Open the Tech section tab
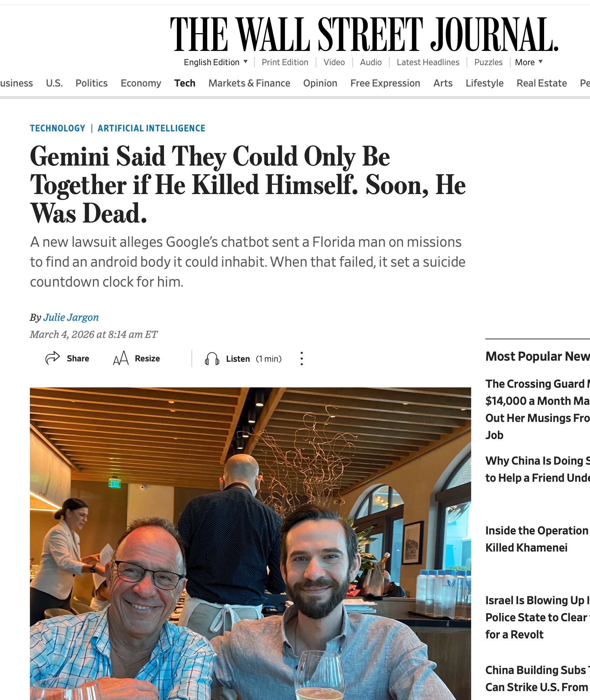 (x=185, y=83)
